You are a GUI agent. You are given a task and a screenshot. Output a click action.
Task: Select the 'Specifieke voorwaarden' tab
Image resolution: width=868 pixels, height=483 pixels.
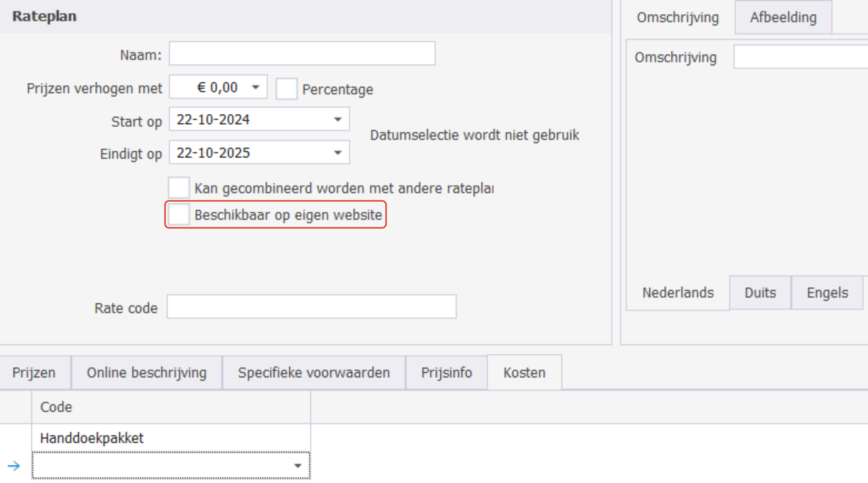[x=314, y=373]
